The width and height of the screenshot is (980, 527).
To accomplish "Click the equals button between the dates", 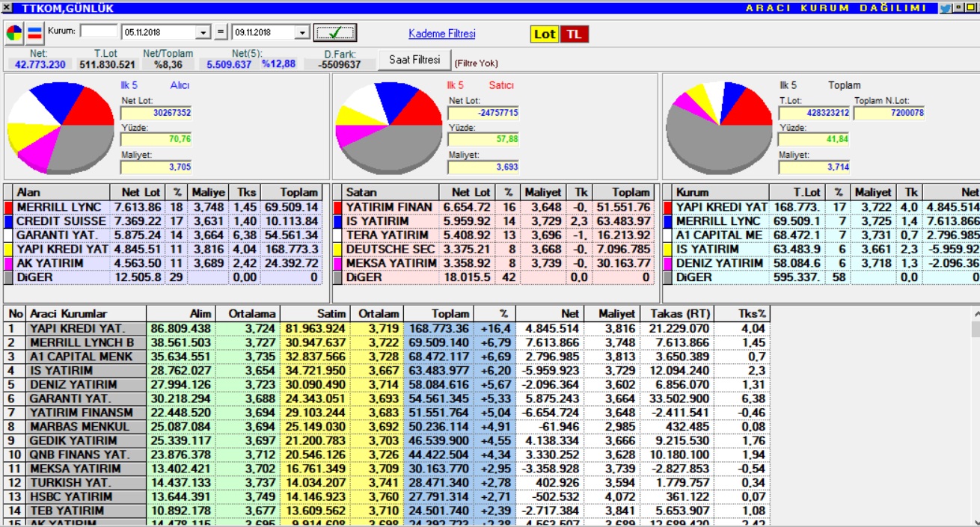I will (221, 33).
